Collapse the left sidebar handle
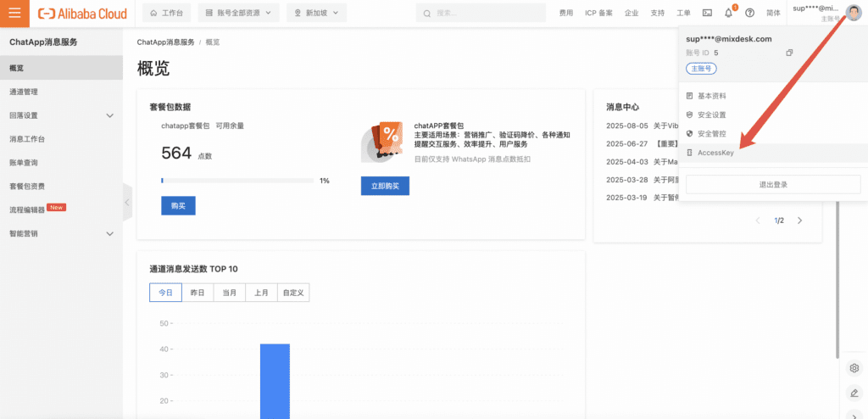Screen dimensions: 868x419 127,203
